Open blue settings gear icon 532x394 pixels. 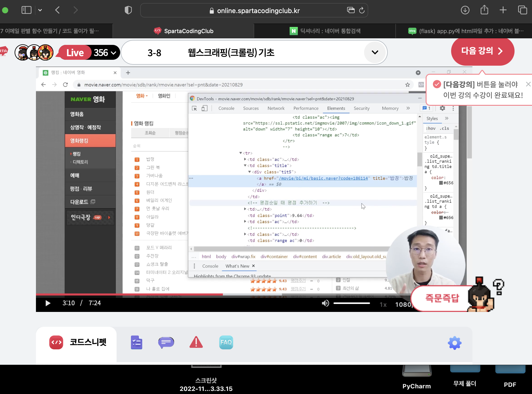click(454, 343)
